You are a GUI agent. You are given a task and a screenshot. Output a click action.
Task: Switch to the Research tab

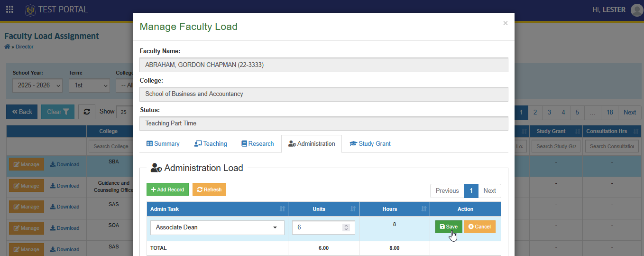[x=258, y=143]
